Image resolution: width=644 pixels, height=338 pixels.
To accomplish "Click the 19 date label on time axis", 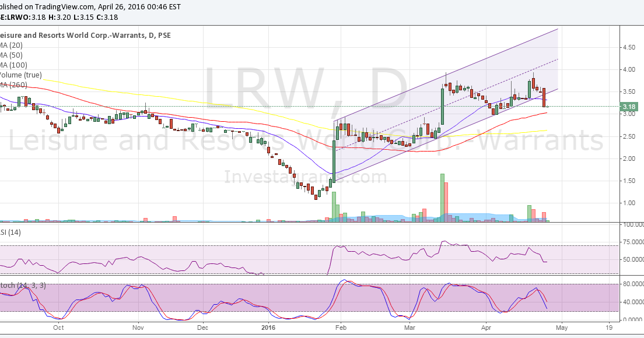I will [609, 328].
